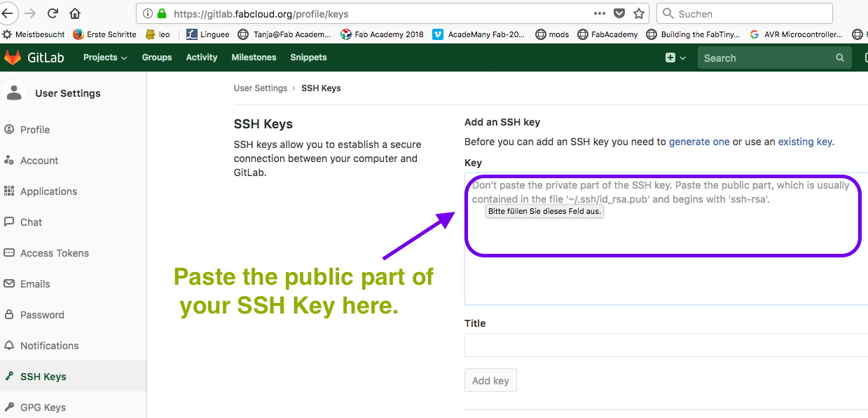This screenshot has height=418, width=868.
Task: Open the mods bookmark
Action: click(x=553, y=34)
